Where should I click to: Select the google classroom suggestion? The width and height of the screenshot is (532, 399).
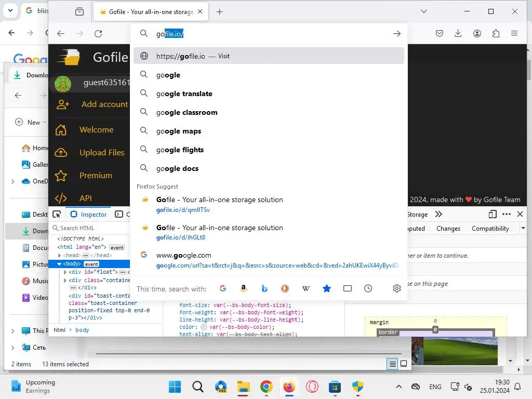[269, 112]
